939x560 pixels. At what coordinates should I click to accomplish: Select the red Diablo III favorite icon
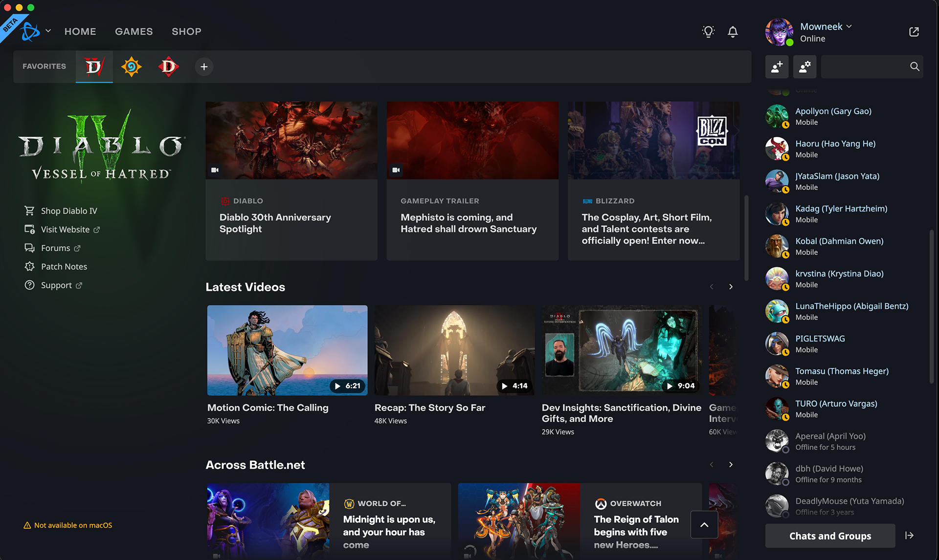168,66
